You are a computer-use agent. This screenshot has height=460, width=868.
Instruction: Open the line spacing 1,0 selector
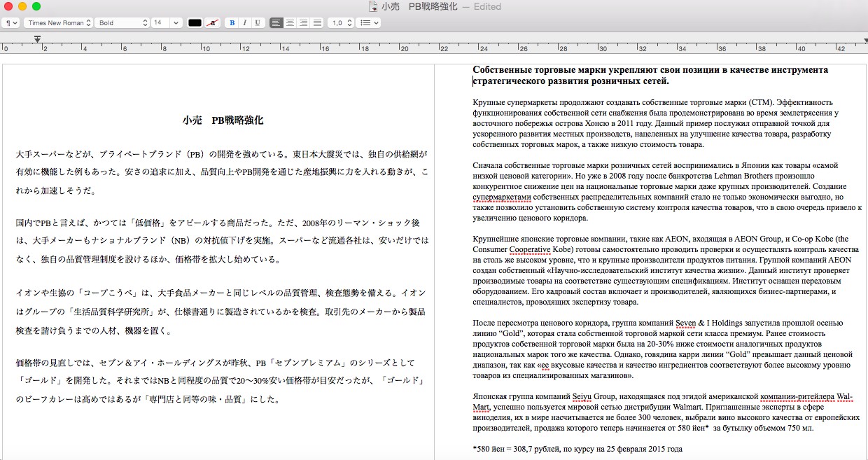coord(341,22)
